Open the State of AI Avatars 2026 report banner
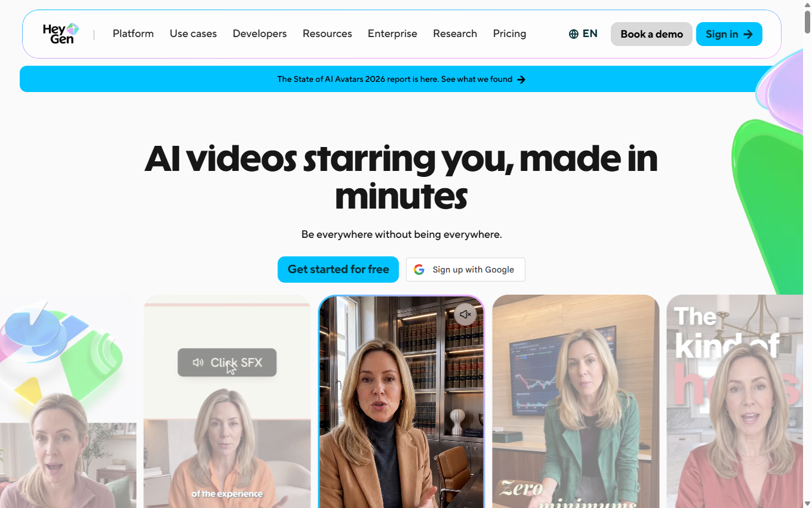The width and height of the screenshot is (812, 508). pos(401,79)
